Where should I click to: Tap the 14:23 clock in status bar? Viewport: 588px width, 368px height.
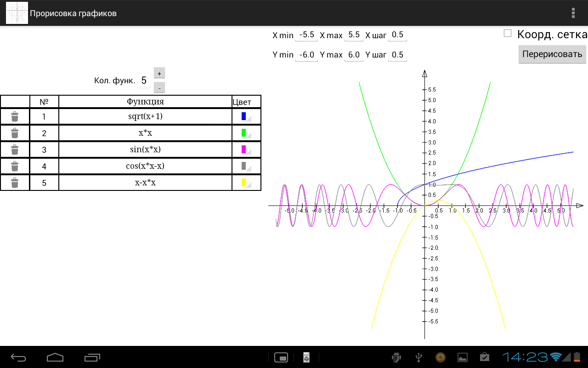pyautogui.click(x=525, y=357)
